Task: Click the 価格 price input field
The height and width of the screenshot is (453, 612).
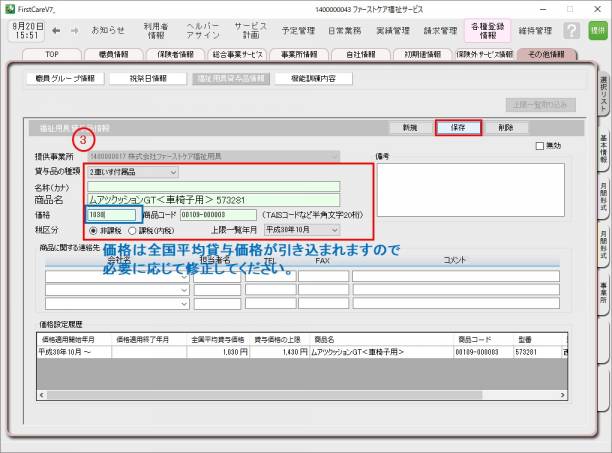Action: click(110, 214)
